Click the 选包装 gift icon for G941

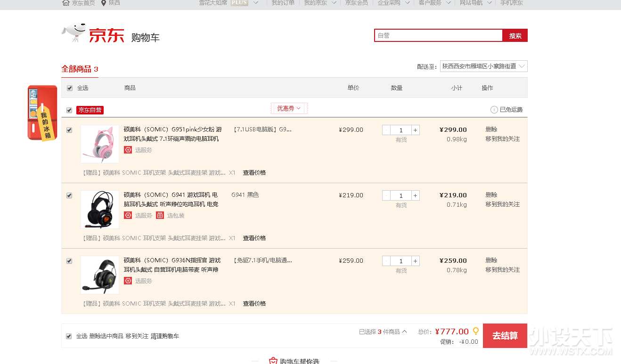pyautogui.click(x=160, y=215)
